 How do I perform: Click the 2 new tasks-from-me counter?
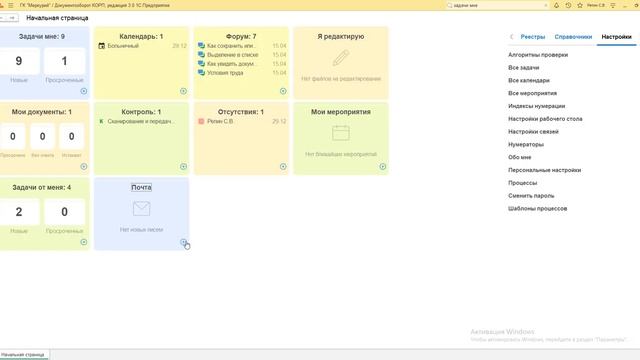point(19,212)
